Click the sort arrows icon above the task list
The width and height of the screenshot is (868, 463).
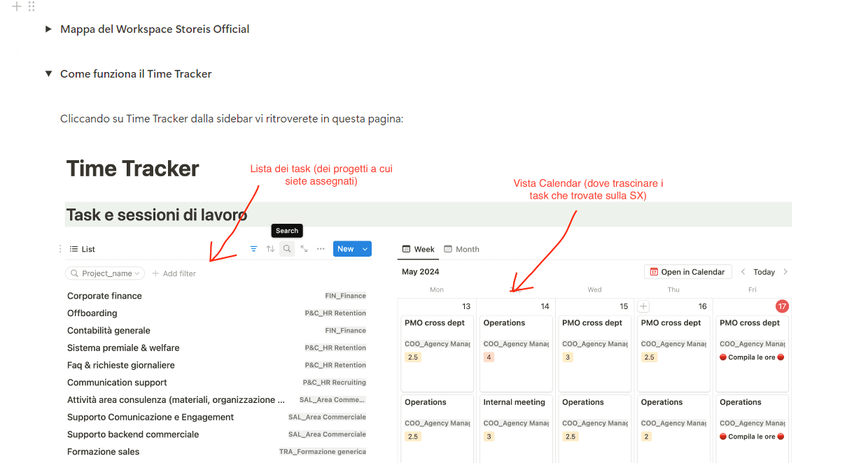(270, 248)
